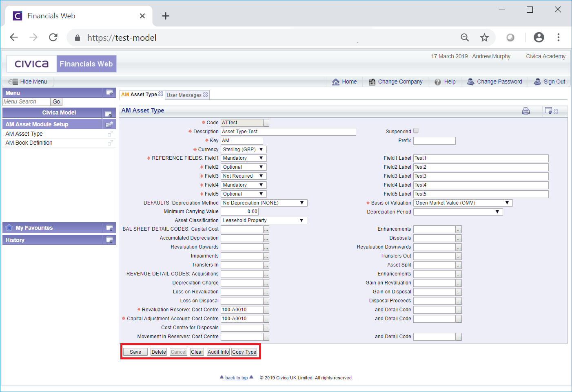Open Help from the top navigation
The width and height of the screenshot is (572, 392).
click(x=445, y=81)
